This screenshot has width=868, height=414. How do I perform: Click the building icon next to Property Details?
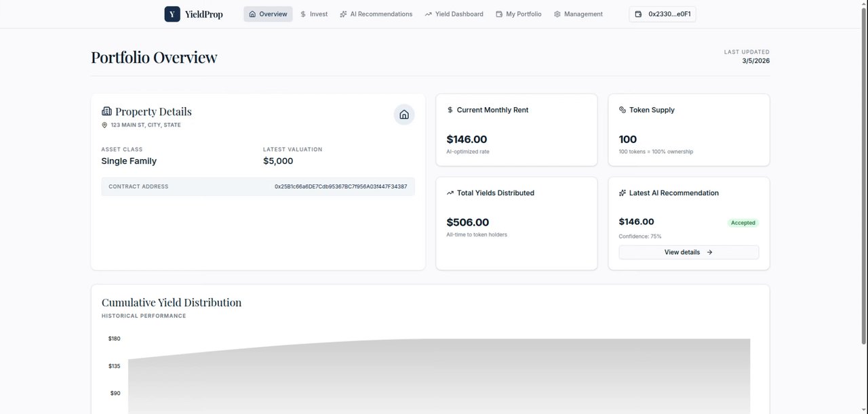(106, 111)
